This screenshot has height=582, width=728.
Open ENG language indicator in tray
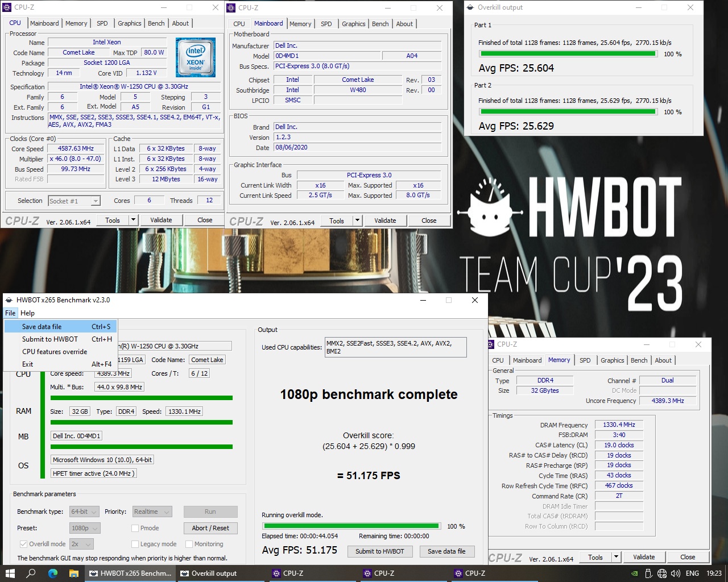pos(692,573)
